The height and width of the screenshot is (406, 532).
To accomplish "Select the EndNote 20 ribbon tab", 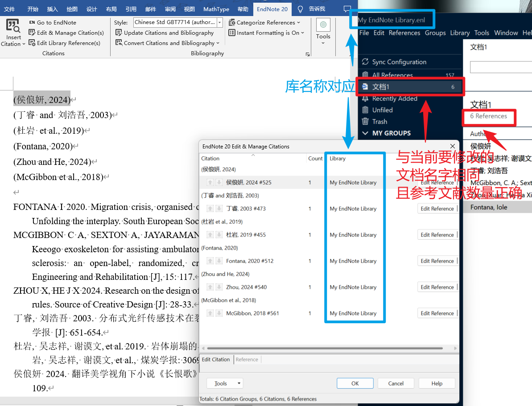I will coord(272,9).
